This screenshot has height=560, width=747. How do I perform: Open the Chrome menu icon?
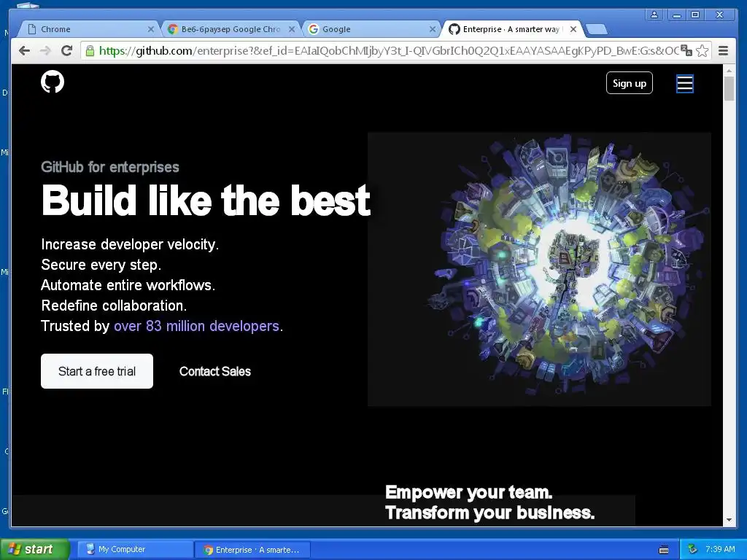tap(723, 50)
